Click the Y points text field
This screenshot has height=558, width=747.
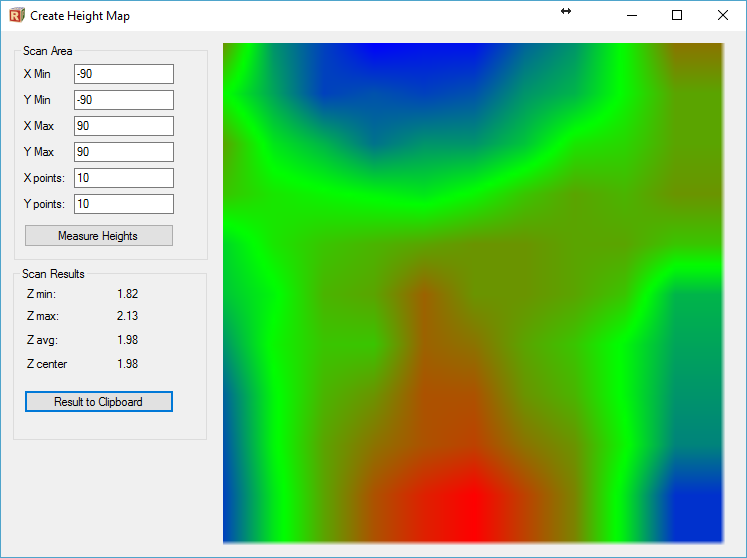[123, 204]
